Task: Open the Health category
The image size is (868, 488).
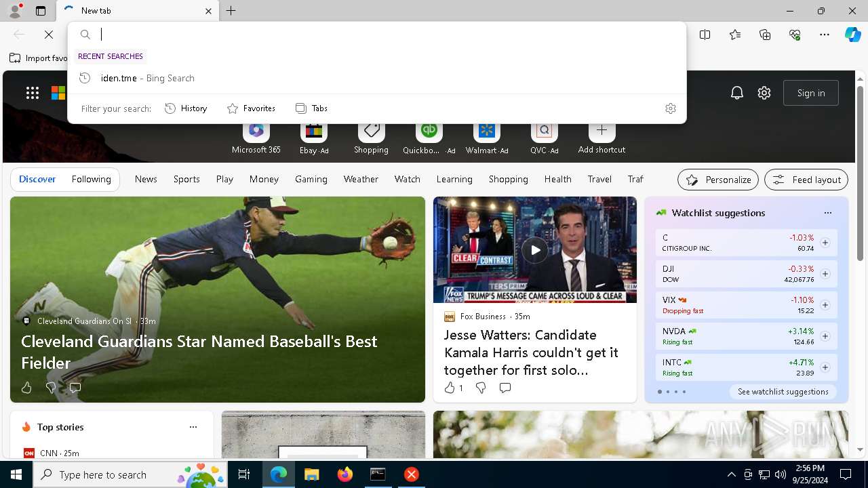Action: pyautogui.click(x=557, y=180)
